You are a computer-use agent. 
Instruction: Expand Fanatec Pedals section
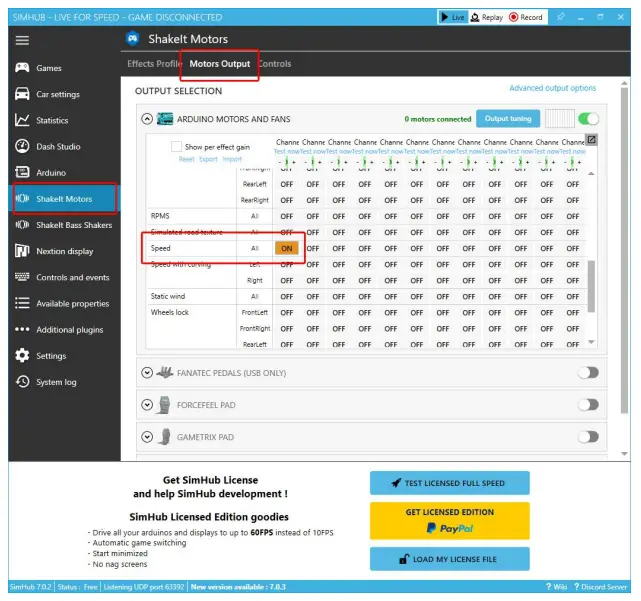pos(147,372)
